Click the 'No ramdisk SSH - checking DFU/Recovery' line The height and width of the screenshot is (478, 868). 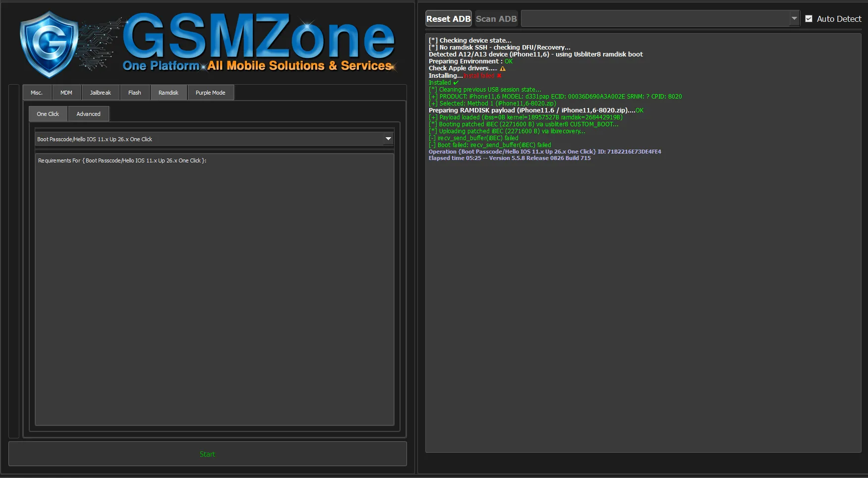(500, 48)
